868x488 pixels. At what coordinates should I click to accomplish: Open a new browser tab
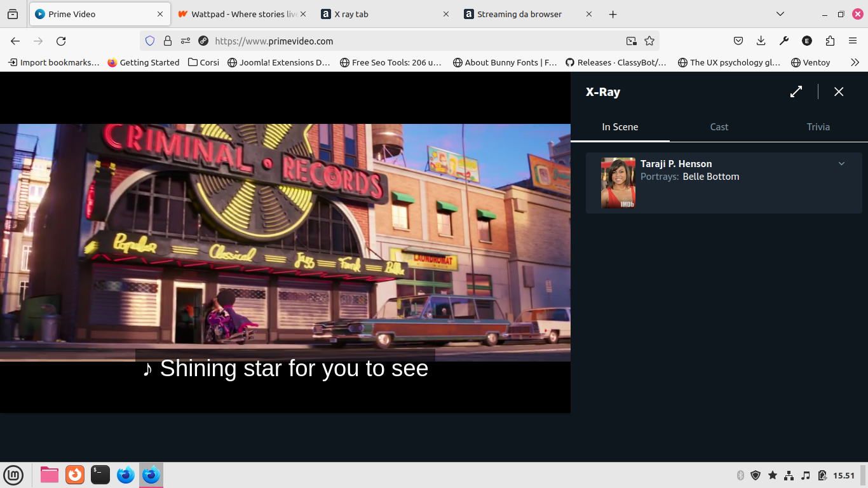pos(613,14)
